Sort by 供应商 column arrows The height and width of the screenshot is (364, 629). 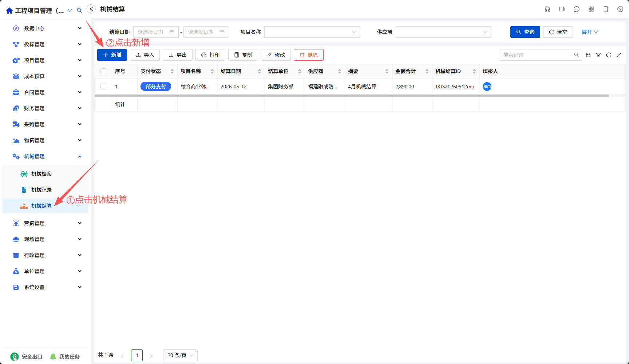pos(340,71)
